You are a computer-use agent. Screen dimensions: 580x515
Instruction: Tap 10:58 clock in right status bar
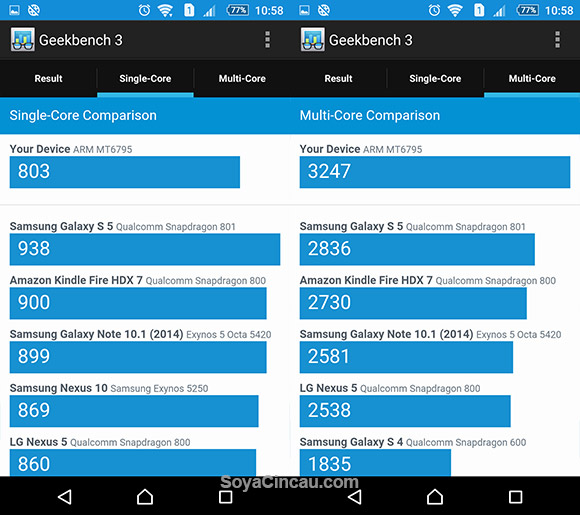tap(559, 10)
